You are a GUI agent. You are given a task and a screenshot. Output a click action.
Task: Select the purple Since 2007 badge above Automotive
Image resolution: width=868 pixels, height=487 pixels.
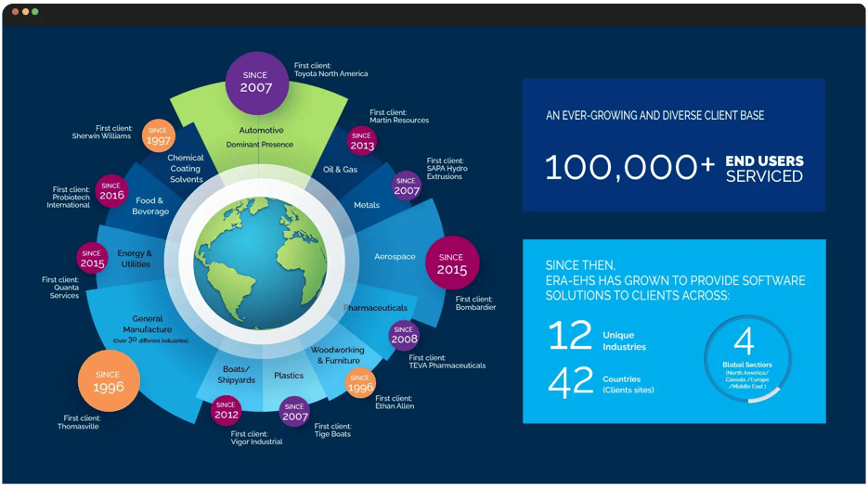click(x=256, y=82)
